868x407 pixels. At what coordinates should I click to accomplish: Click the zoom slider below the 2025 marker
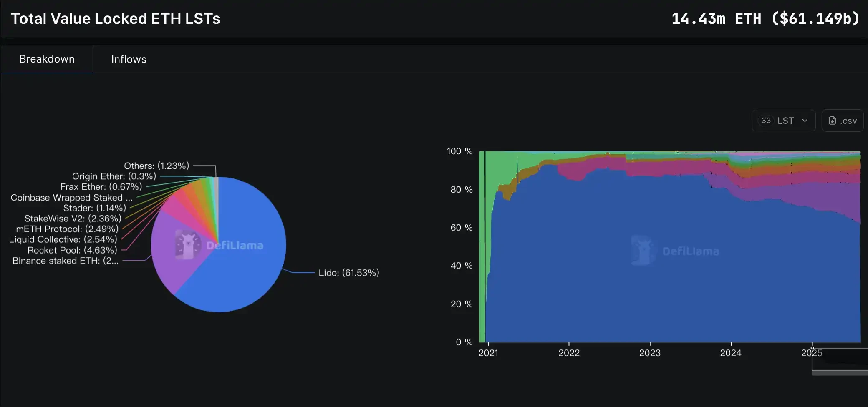tap(840, 362)
